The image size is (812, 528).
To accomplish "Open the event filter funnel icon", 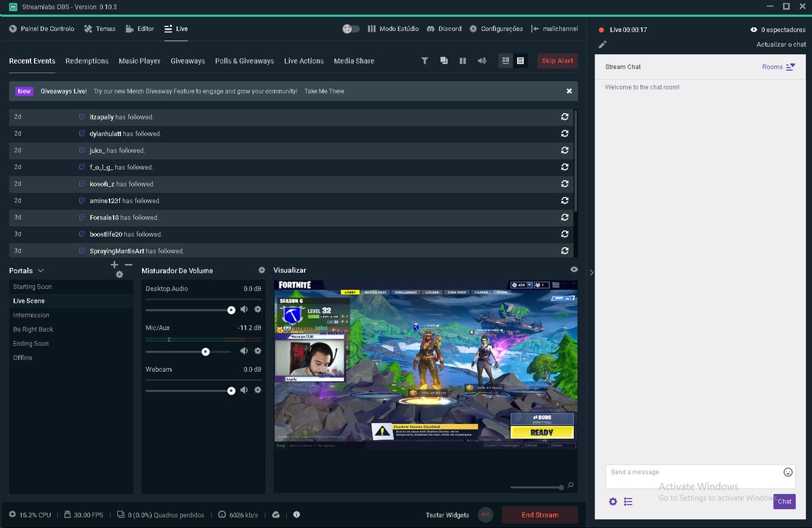I will tap(424, 61).
